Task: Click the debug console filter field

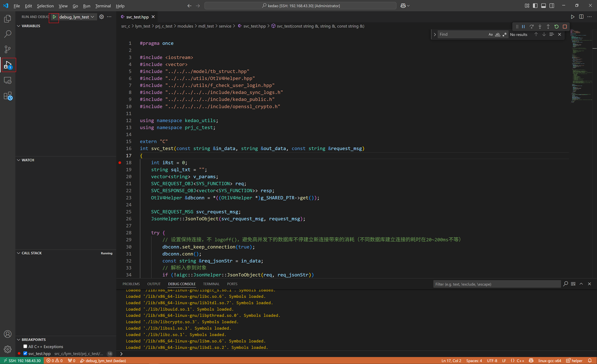Action: coord(497,284)
